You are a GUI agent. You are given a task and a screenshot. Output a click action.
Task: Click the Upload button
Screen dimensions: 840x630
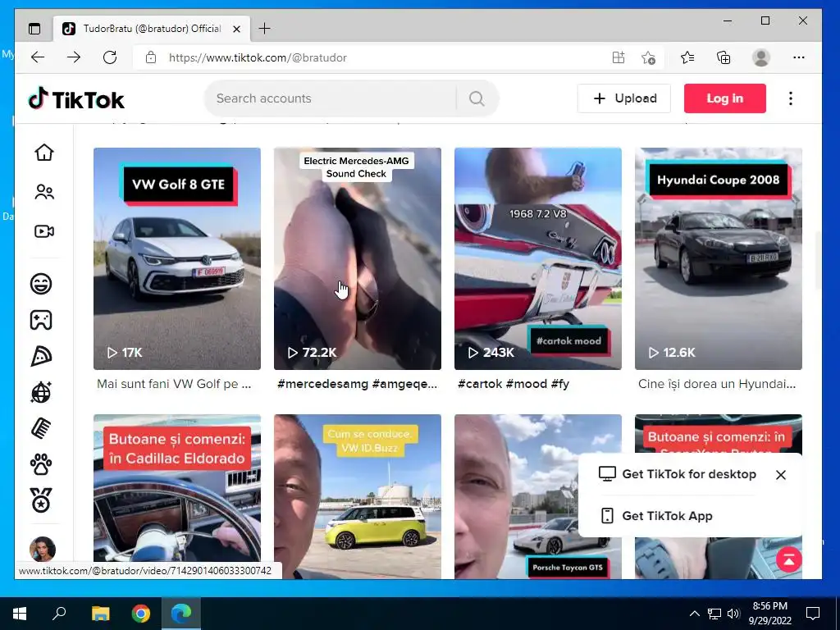coord(624,98)
